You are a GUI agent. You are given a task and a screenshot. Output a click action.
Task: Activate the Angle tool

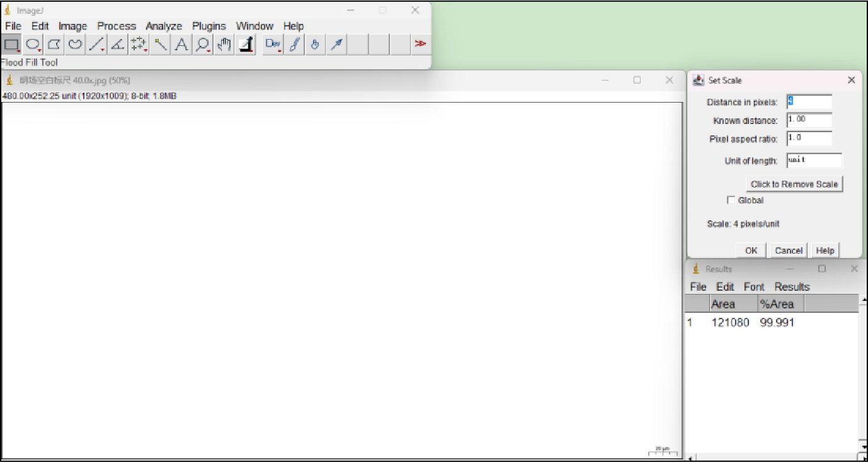coord(117,44)
